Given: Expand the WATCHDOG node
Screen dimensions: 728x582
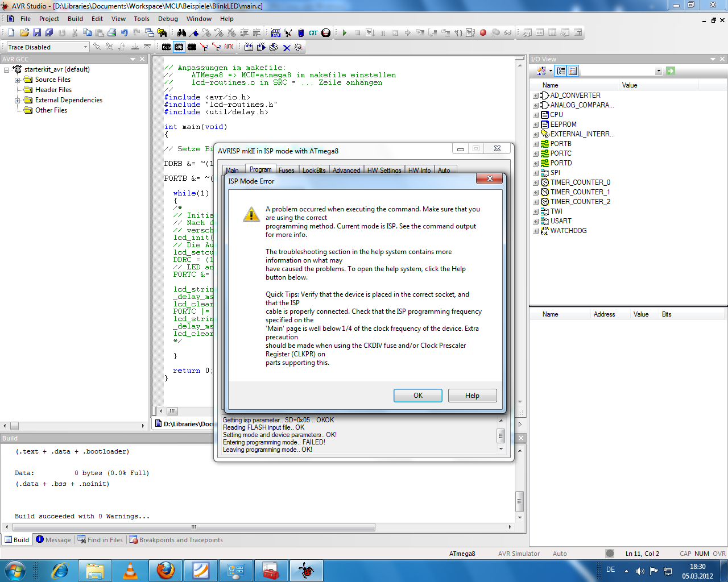Looking at the screenshot, I should [536, 231].
